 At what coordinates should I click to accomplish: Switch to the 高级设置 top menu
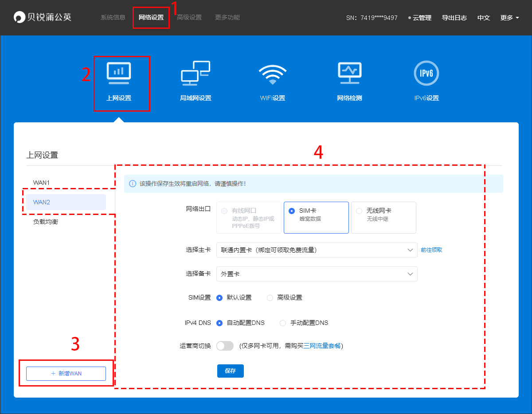(x=189, y=18)
